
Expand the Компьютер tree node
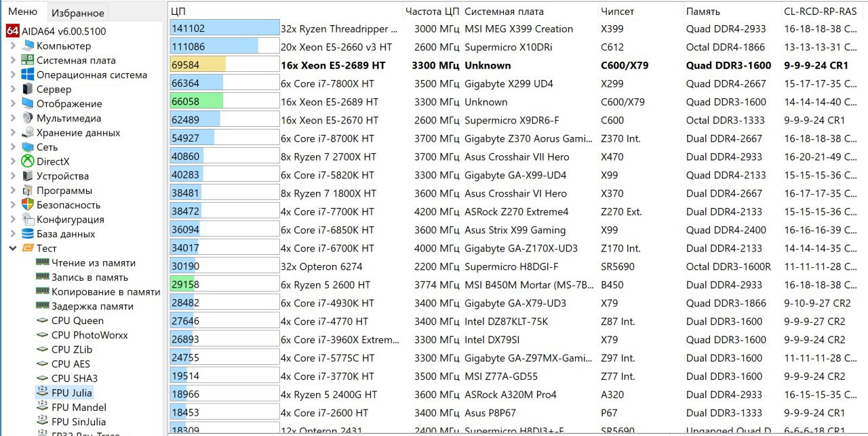tap(13, 46)
